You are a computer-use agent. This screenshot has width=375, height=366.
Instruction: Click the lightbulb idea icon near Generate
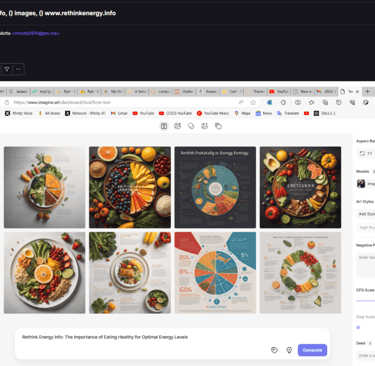pos(289,350)
